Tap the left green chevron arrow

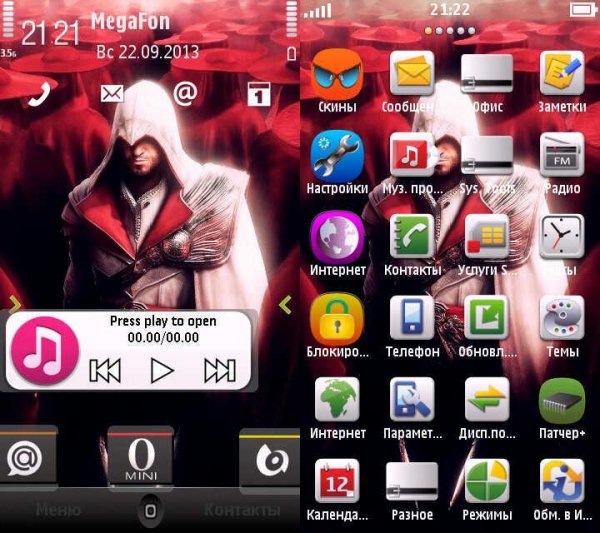pos(15,305)
